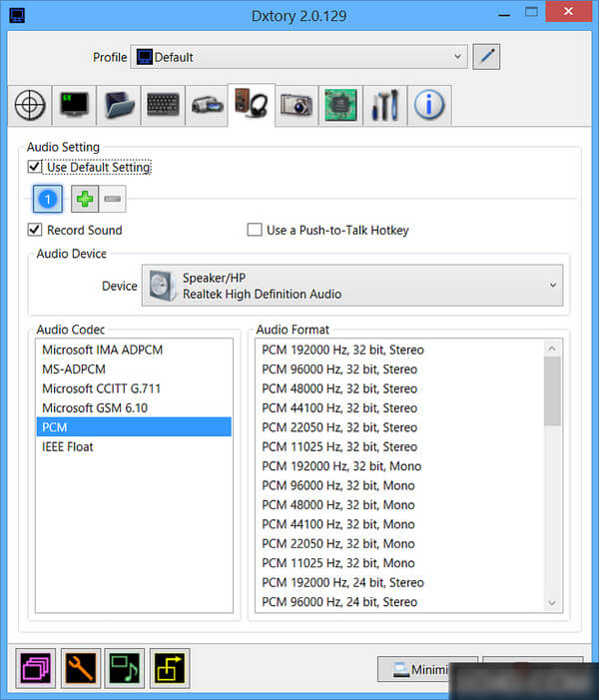Switch to the monitor overlay tab
Viewport: 599px width, 700px height.
[75, 105]
